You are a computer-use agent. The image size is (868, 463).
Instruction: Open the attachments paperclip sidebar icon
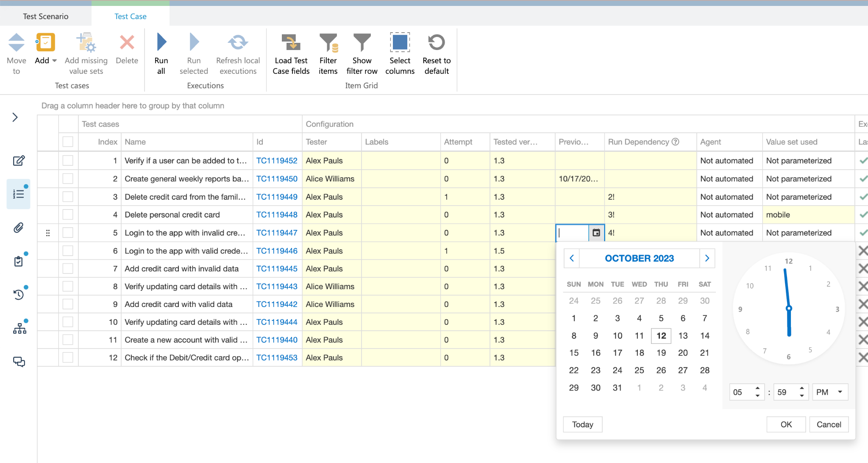pos(19,228)
